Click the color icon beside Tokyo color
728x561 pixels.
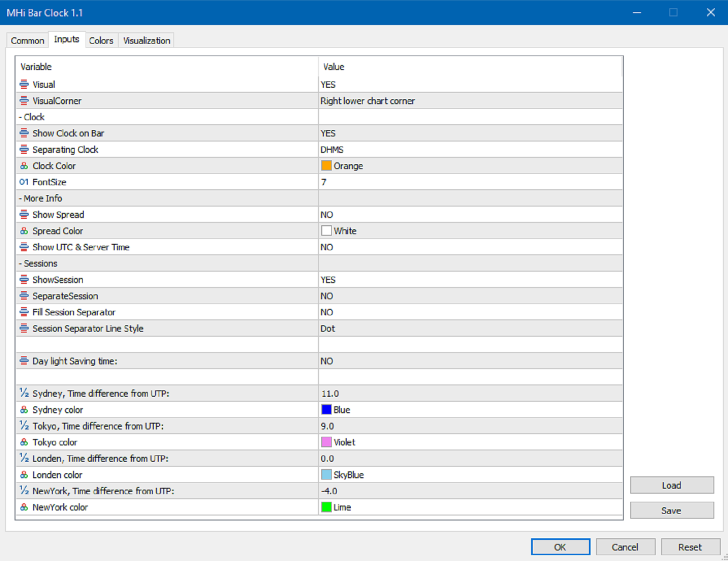pyautogui.click(x=24, y=442)
